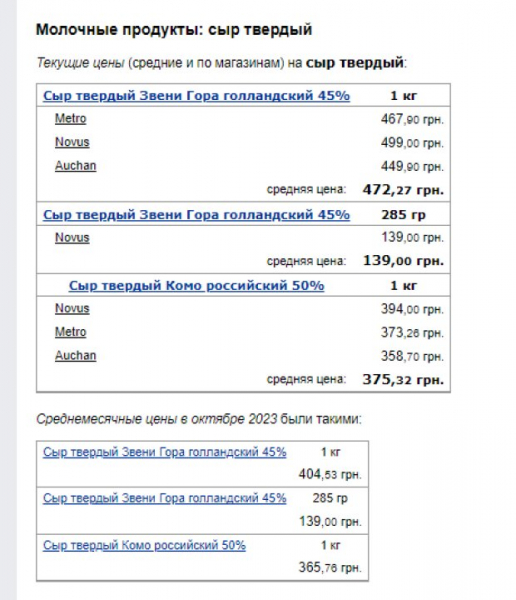This screenshot has width=516, height=600.
Task: Open Звени Гора 285 гр current-price link
Action: pos(196,215)
